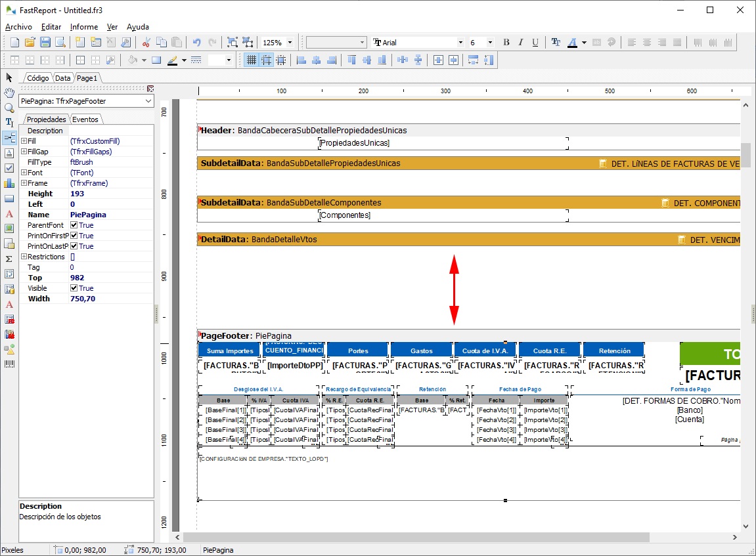Click the Bold formatting button
This screenshot has height=556, width=756.
click(x=506, y=43)
